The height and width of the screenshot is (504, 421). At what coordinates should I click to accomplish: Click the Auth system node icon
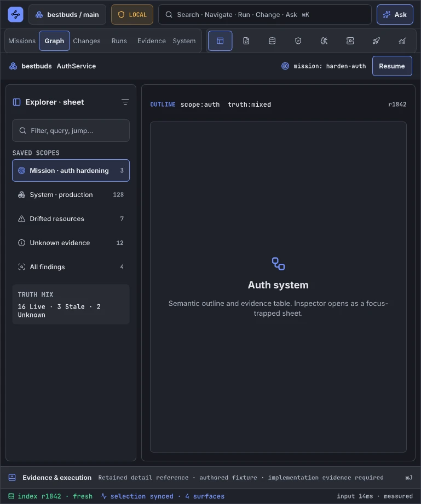click(278, 264)
